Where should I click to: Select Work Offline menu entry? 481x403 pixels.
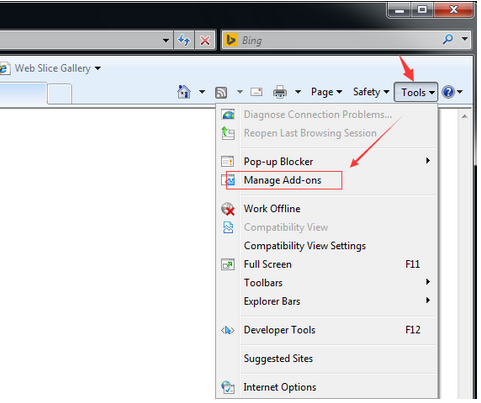click(x=327, y=209)
